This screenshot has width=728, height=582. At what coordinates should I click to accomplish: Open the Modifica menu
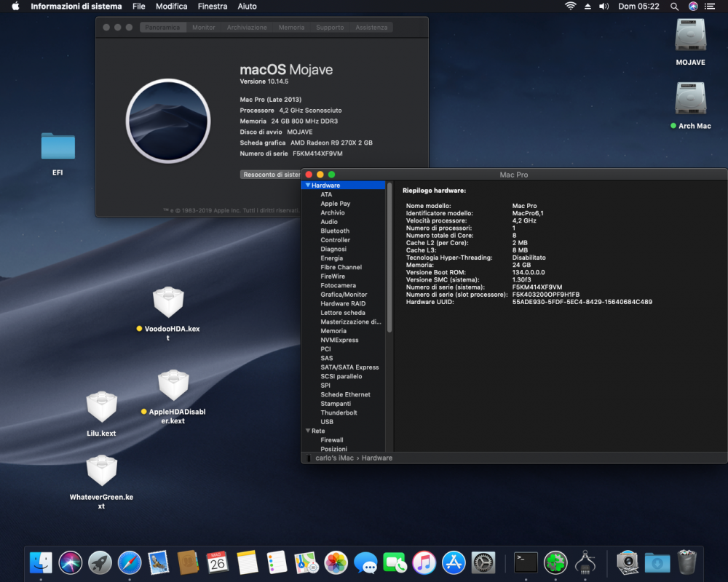tap(171, 7)
